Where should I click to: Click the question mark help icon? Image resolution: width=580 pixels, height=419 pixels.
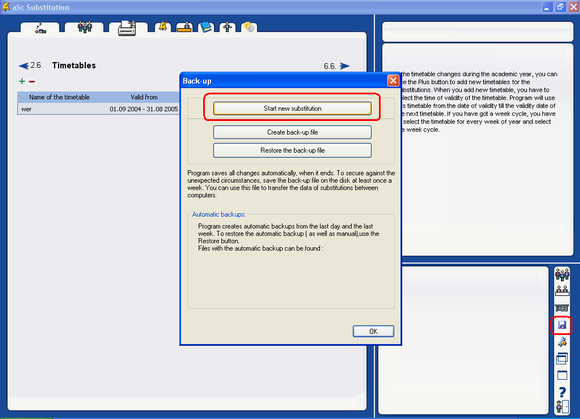point(562,392)
